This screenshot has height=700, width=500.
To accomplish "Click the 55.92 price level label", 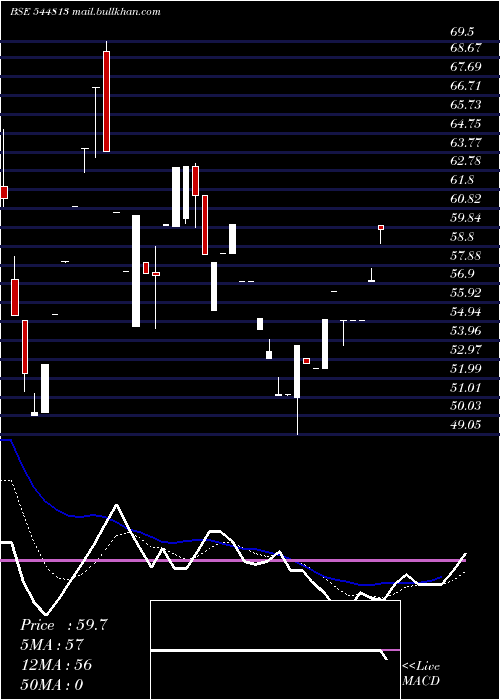I will (x=466, y=293).
